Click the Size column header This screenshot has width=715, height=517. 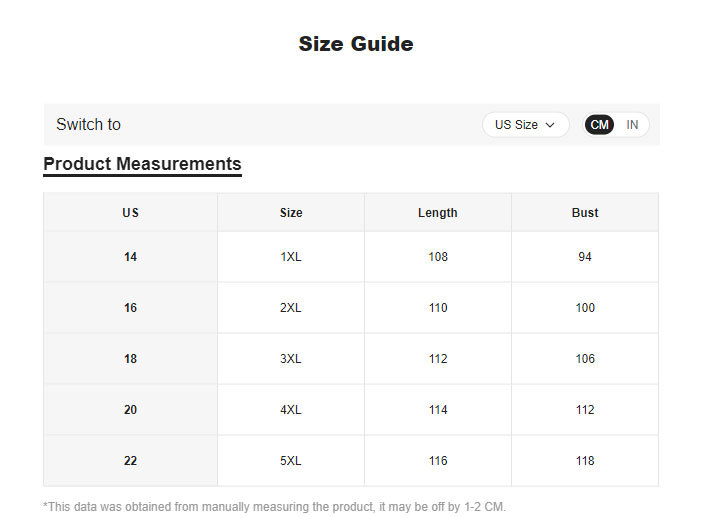pos(291,213)
